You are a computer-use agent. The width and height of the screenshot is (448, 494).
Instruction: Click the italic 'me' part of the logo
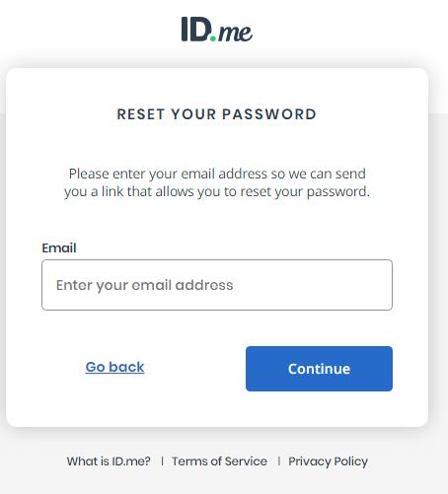point(235,33)
